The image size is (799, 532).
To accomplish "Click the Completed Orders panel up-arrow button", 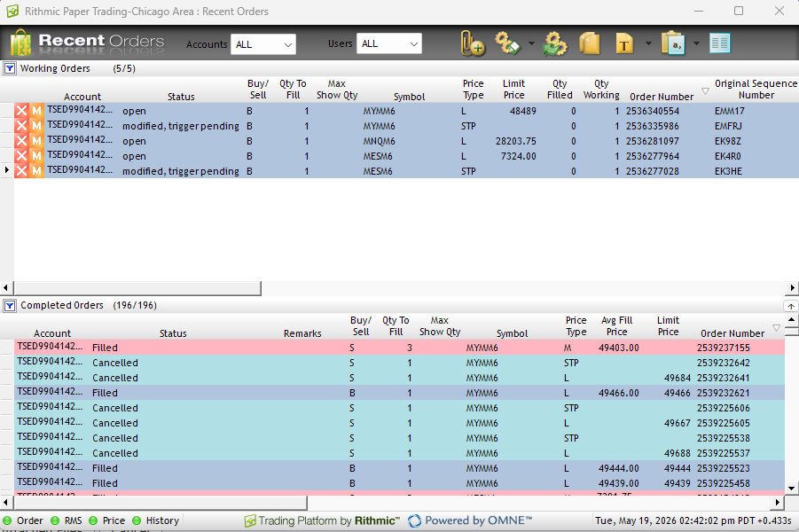I will (x=790, y=306).
